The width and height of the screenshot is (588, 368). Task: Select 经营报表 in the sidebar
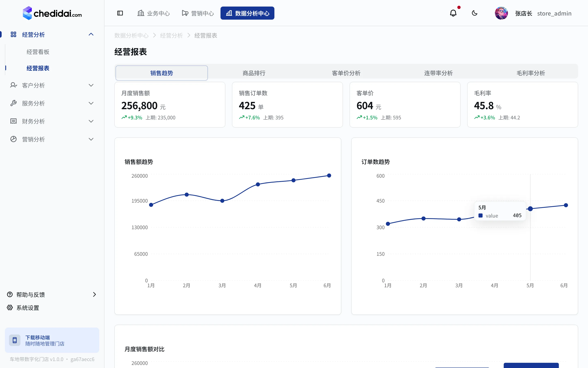[x=38, y=68]
